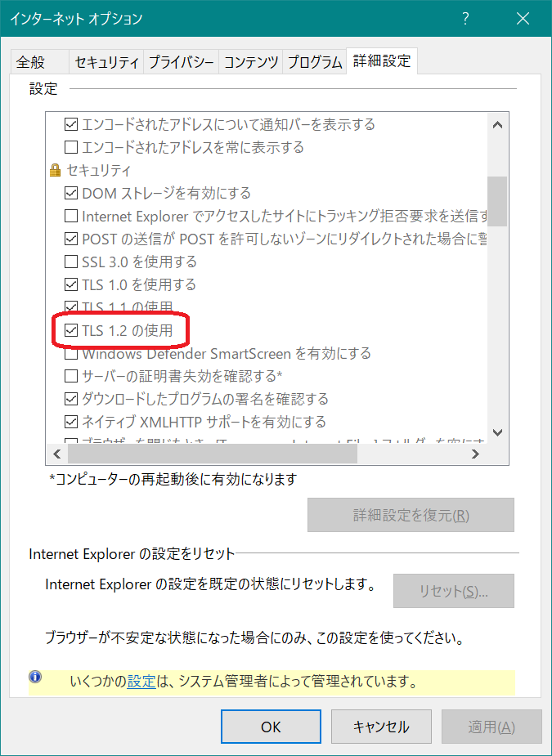
Task: Enable Windows Defender SmartScreen checkbox
Action: (x=71, y=355)
